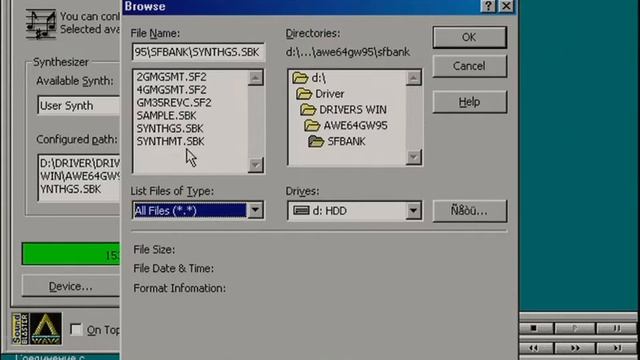Click the green memory progress bar

[x=71, y=254]
